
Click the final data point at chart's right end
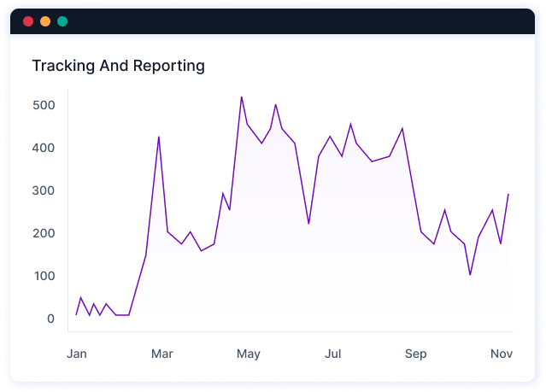(x=508, y=194)
